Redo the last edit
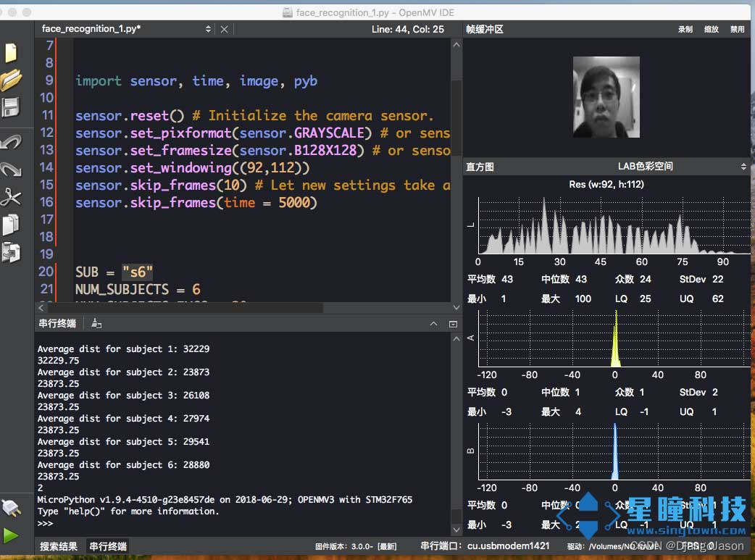755x560 pixels. point(11,170)
